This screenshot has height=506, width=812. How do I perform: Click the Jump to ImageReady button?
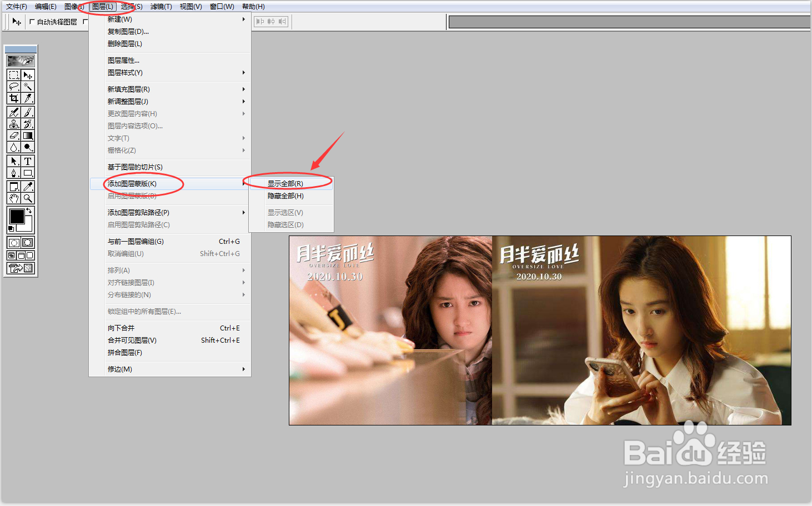(x=21, y=268)
